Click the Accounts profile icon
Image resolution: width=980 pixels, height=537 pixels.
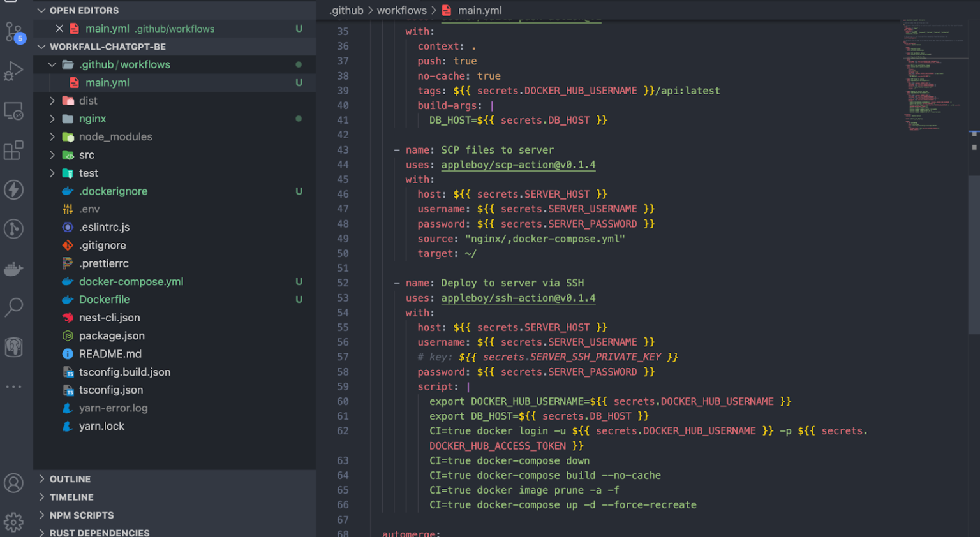click(x=13, y=483)
